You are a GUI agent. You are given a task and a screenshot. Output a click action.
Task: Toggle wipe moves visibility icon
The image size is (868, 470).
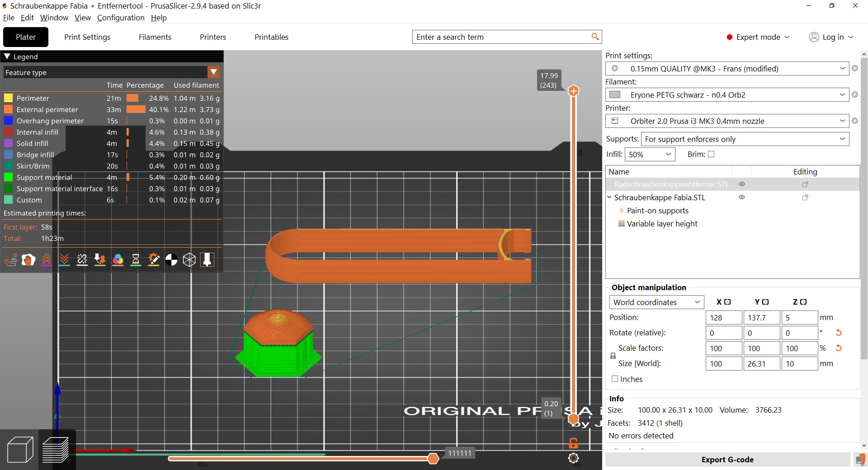pyautogui.click(x=28, y=260)
